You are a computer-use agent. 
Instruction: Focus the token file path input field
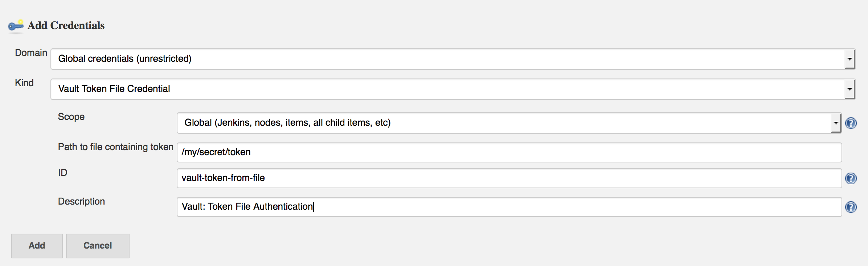click(509, 152)
